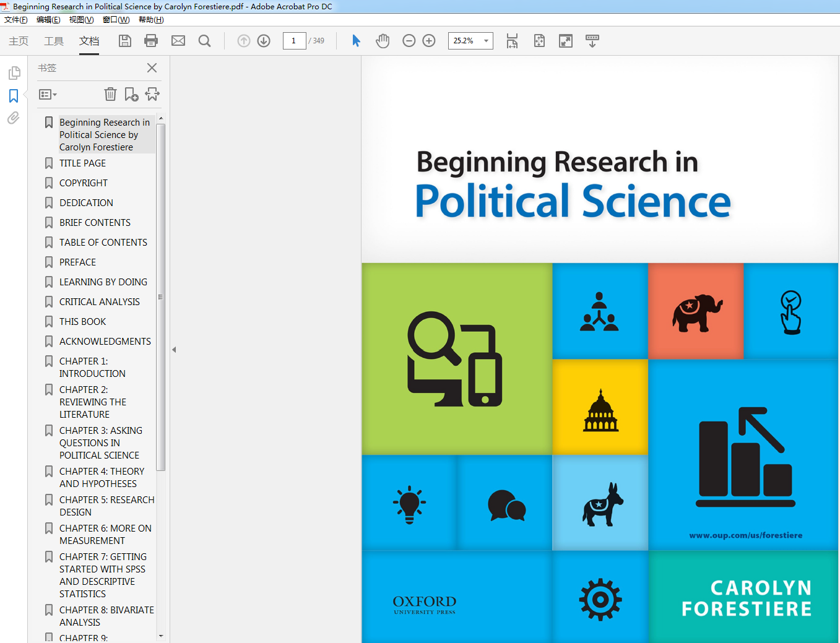Screen dimensions: 840x643
Task: Open CHAPTER 7: GETTING STARTED WITH SPSS bookmark
Action: click(x=103, y=576)
